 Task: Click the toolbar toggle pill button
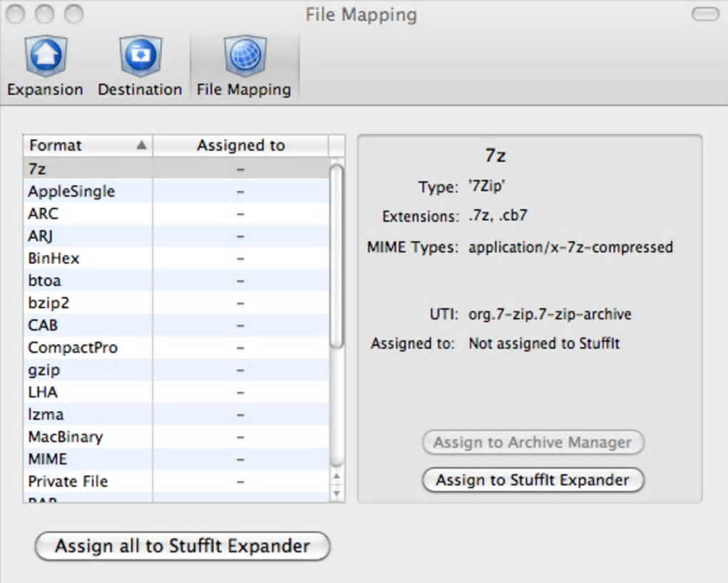pos(705,14)
